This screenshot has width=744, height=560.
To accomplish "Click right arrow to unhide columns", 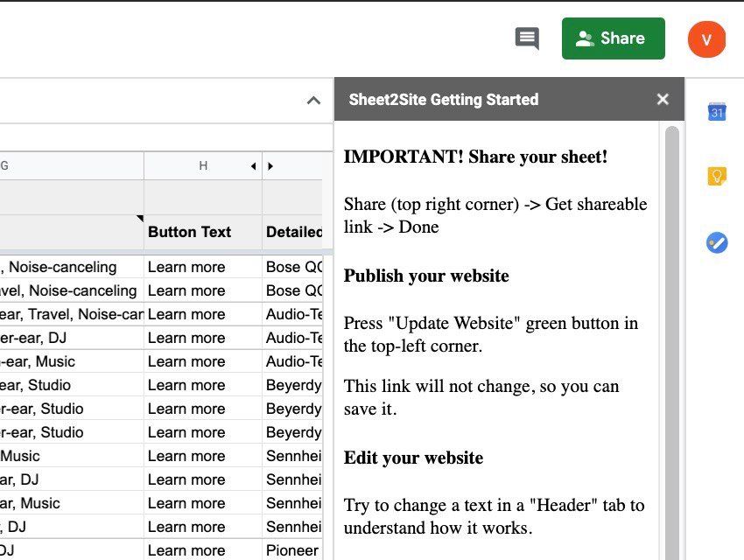I will (270, 165).
